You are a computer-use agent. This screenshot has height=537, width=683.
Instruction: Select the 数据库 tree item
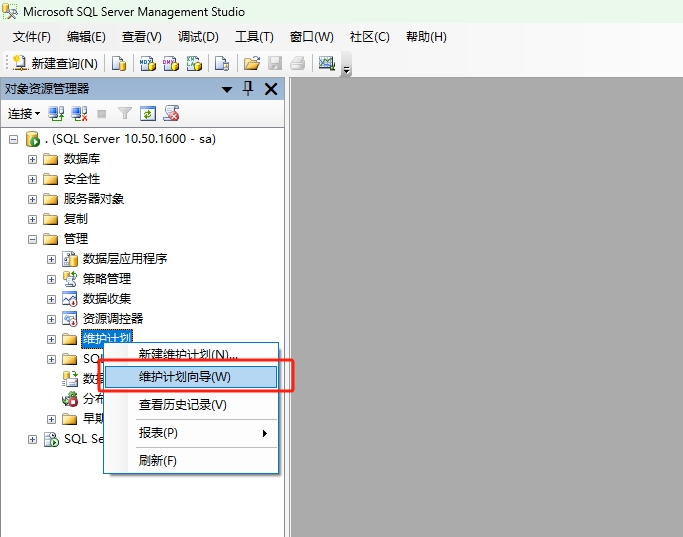point(82,159)
